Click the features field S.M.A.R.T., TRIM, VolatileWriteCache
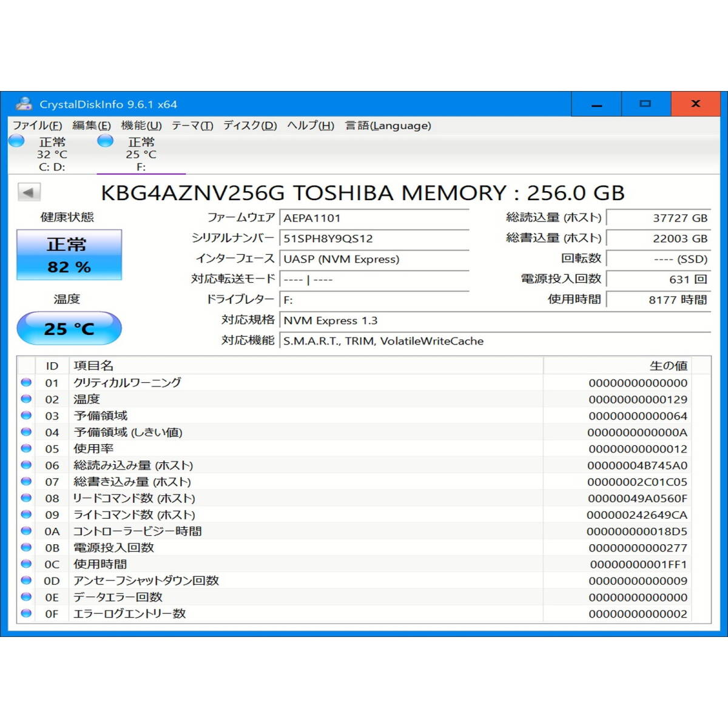 click(x=495, y=341)
